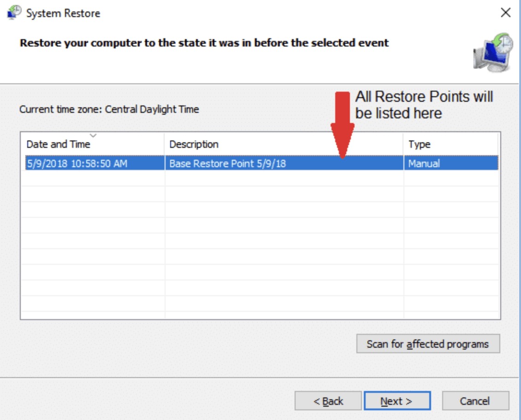Click sort chevron above Date and Time
Viewport: 521px width, 420px height.
[93, 136]
